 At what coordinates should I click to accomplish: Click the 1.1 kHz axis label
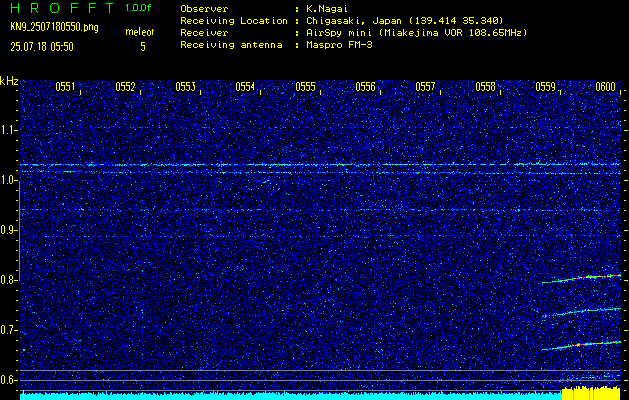tap(9, 130)
